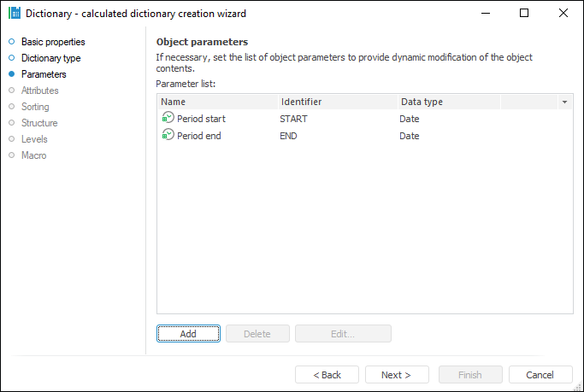Select the Parameters step in sidebar
584x392 pixels.
pos(44,74)
